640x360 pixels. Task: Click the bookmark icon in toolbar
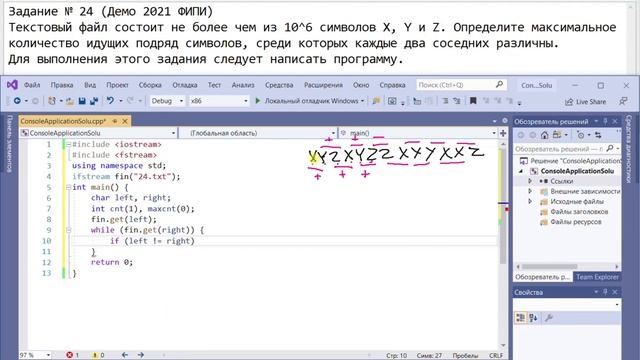coord(473,101)
